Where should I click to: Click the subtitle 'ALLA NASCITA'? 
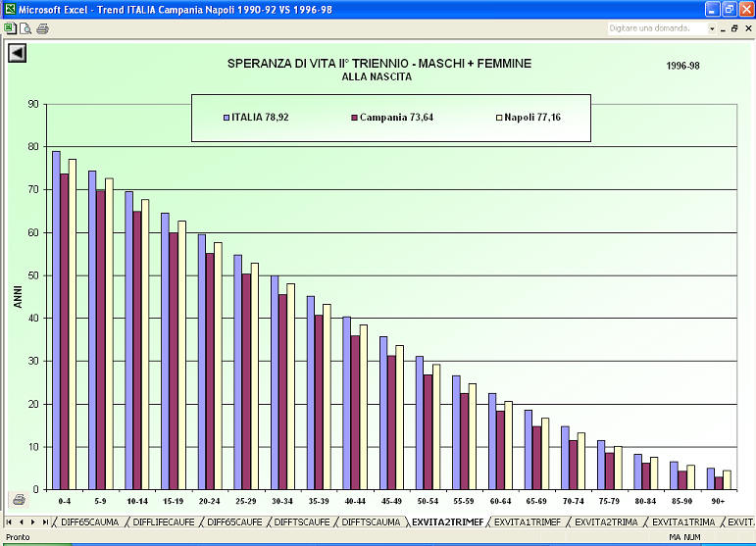(x=377, y=76)
